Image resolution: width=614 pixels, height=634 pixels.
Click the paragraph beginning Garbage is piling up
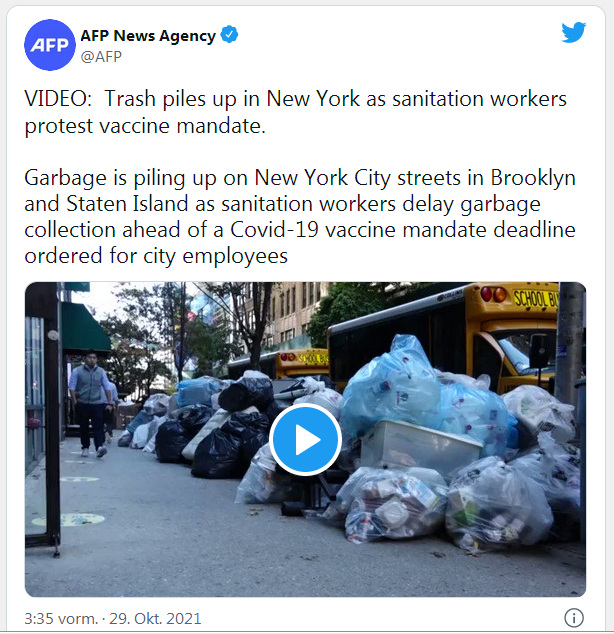pyautogui.click(x=300, y=217)
